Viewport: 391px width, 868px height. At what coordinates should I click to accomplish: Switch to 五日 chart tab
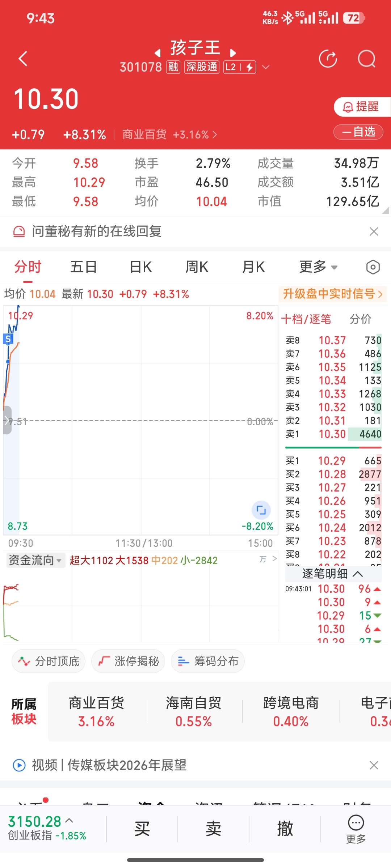click(x=84, y=267)
